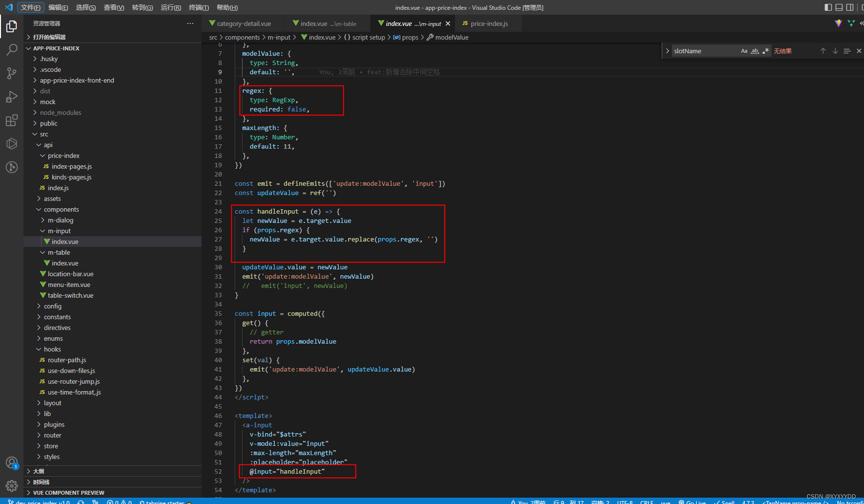This screenshot has height=504, width=864.
Task: Open the Explorer view in activity bar
Action: 12,26
